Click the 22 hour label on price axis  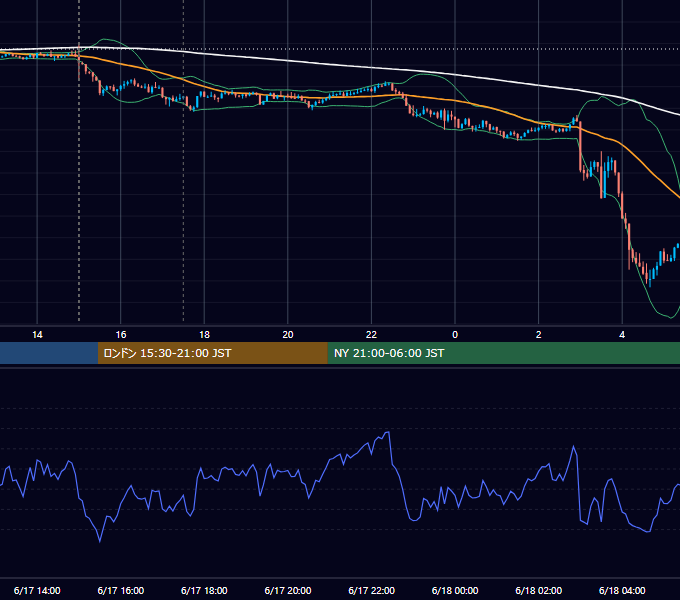click(371, 335)
